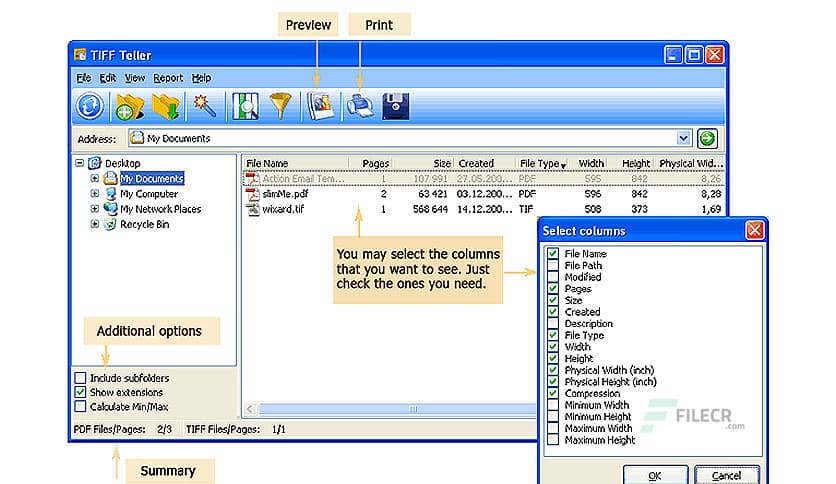Open the Edit menu
The image size is (836, 484).
[x=108, y=78]
